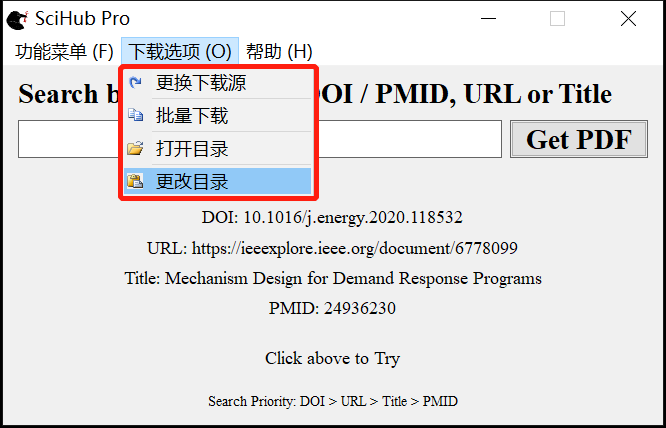666x428 pixels.
Task: Click the clipboard icon beside 更改目录
Action: pyautogui.click(x=135, y=181)
